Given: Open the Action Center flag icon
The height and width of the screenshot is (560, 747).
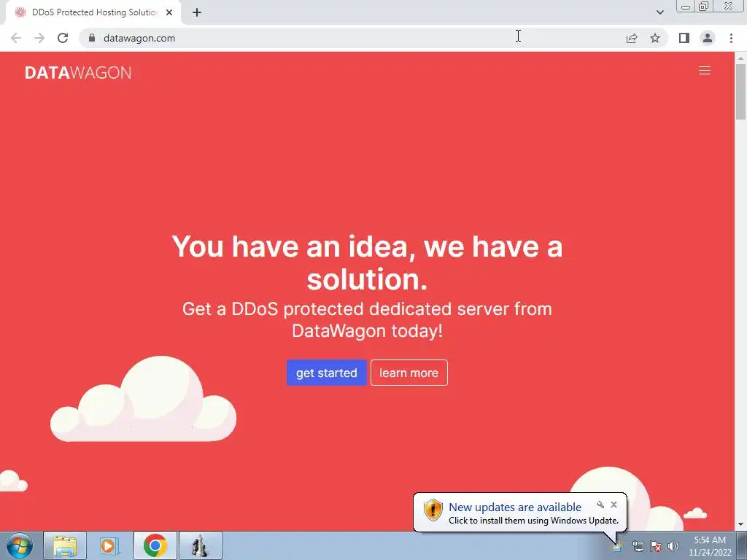Looking at the screenshot, I should (x=656, y=546).
